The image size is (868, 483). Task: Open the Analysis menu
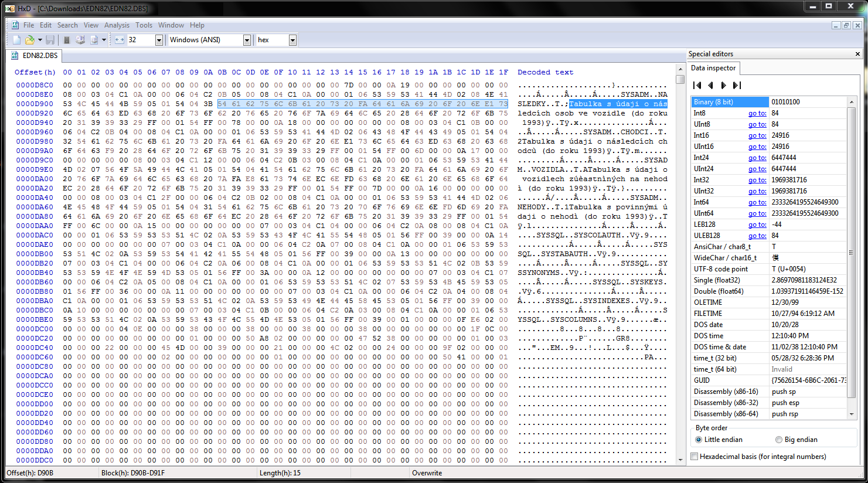click(x=117, y=25)
